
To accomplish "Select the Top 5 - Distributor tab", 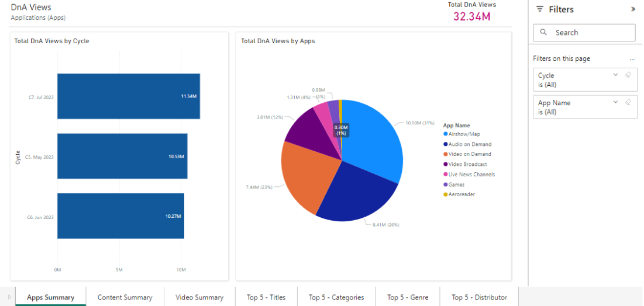I will point(479,297).
